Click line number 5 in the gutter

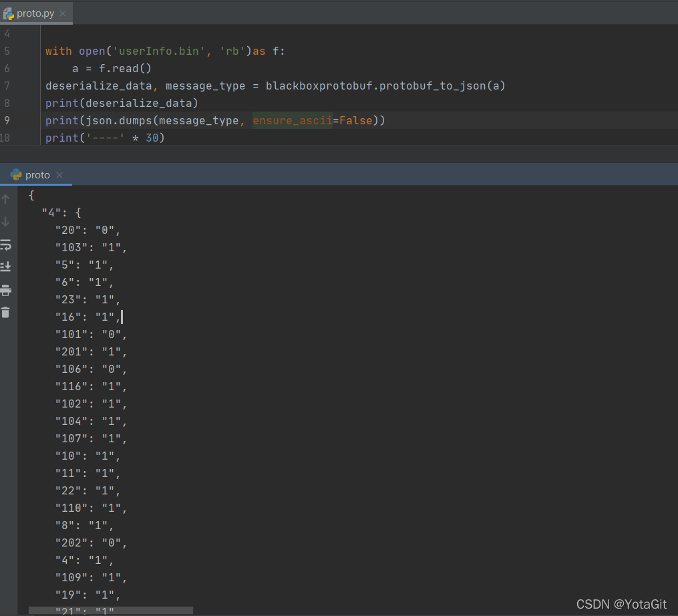pyautogui.click(x=7, y=51)
